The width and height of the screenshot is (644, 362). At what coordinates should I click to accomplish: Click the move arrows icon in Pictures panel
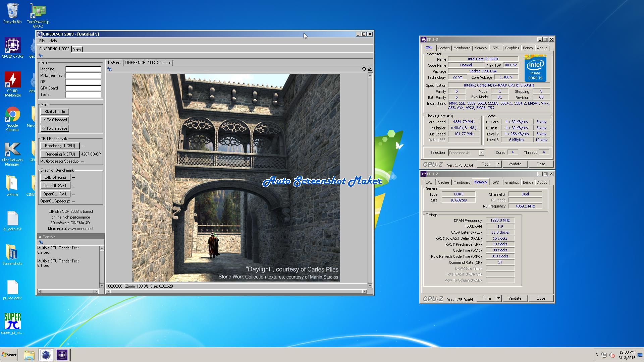click(x=364, y=69)
